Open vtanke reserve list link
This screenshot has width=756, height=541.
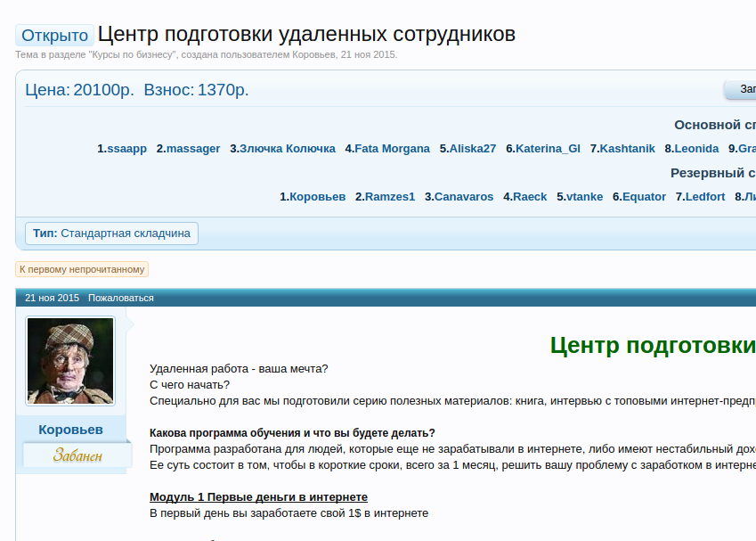[584, 197]
